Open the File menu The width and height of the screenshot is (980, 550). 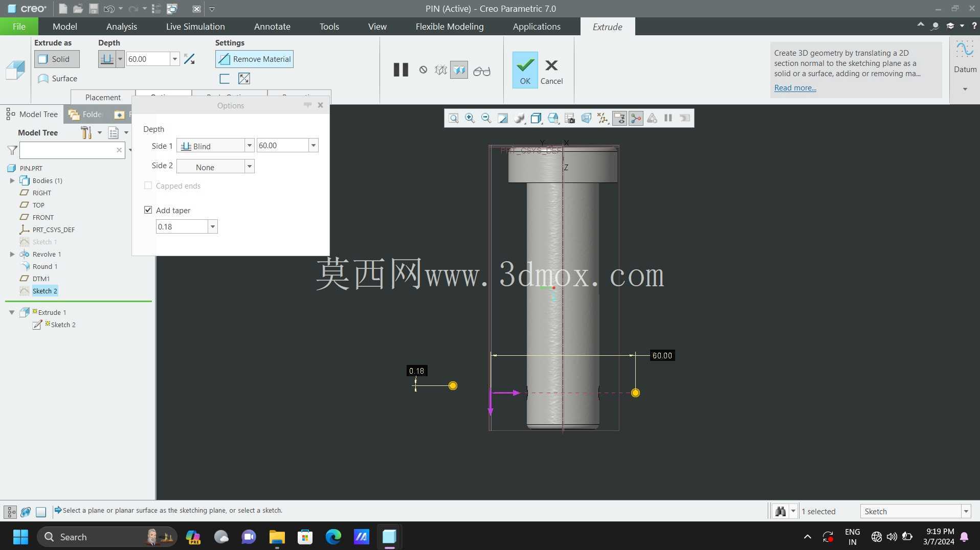point(19,27)
